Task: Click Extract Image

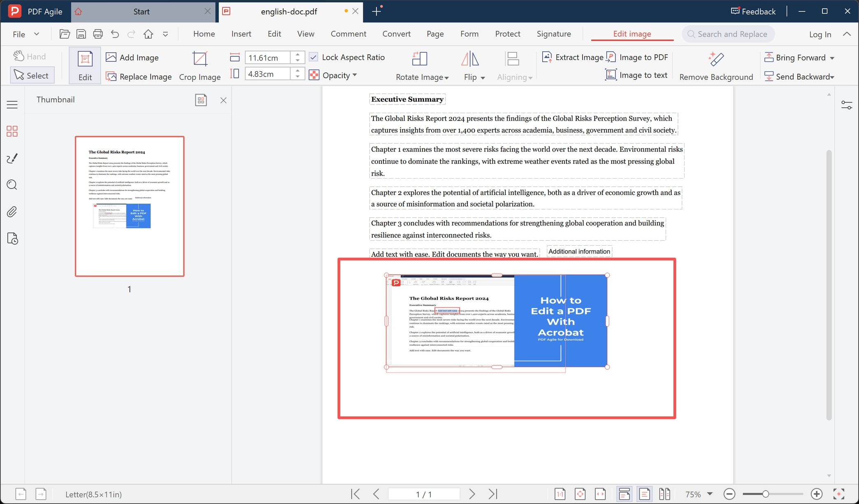Action: coord(573,57)
